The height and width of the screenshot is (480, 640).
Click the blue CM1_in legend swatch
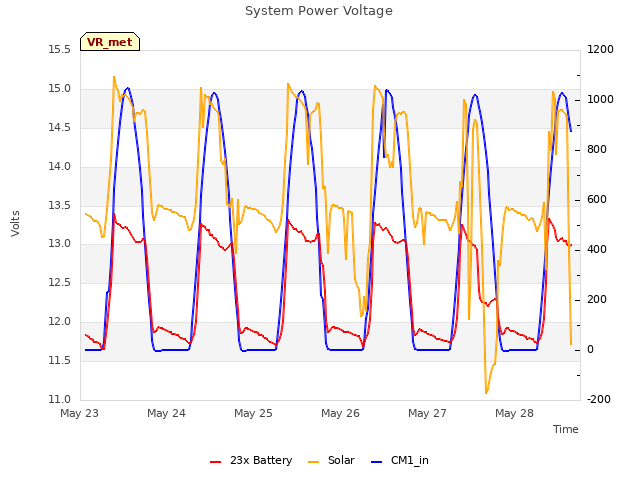[376, 462]
